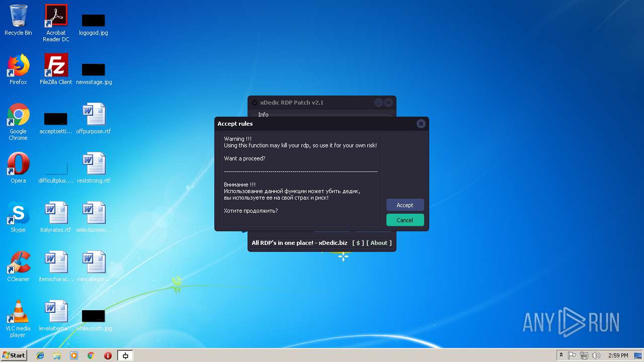Viewport: 644px width, 362px height.
Task: Select the Skype desktop shortcut
Action: coord(18,218)
